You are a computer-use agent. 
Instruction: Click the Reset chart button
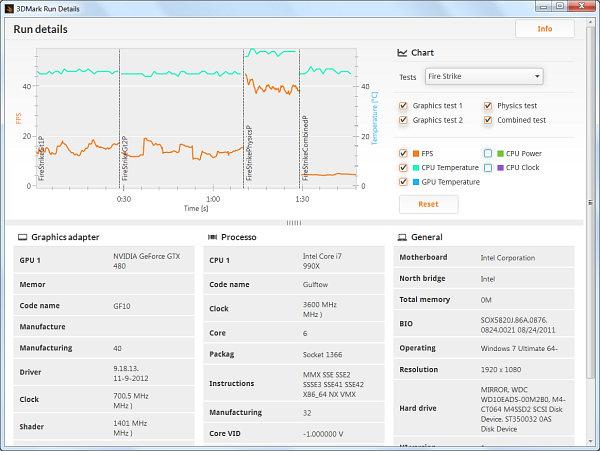pos(428,204)
